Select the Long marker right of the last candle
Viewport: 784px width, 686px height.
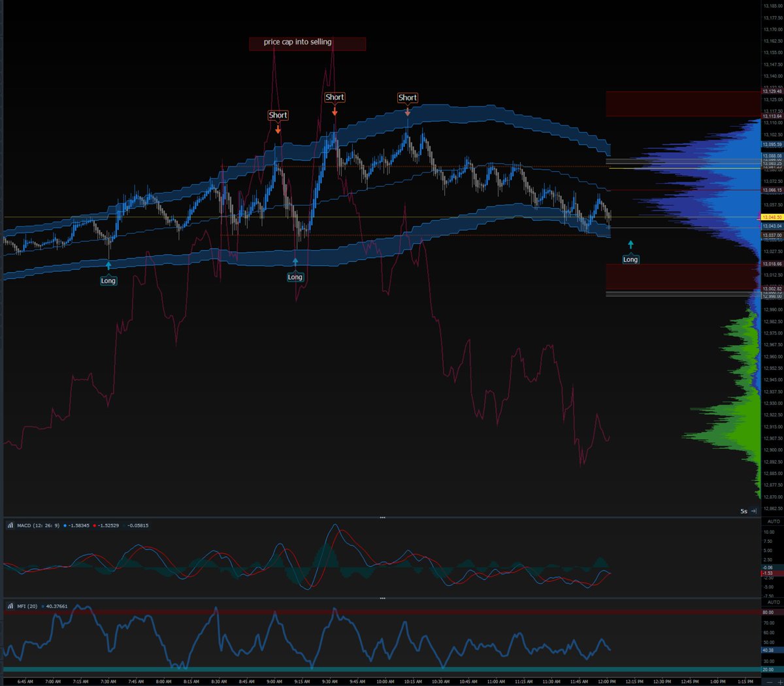tap(630, 259)
